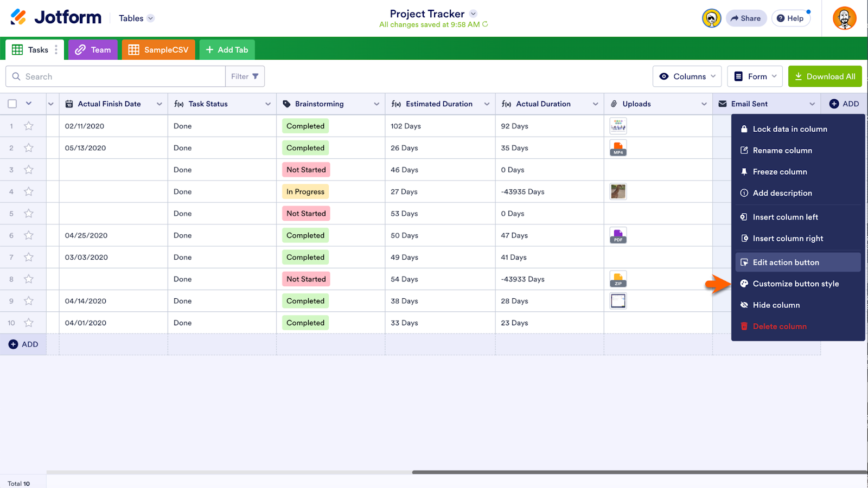Click the Jotform logo
The width and height of the screenshot is (868, 488).
[x=56, y=17]
